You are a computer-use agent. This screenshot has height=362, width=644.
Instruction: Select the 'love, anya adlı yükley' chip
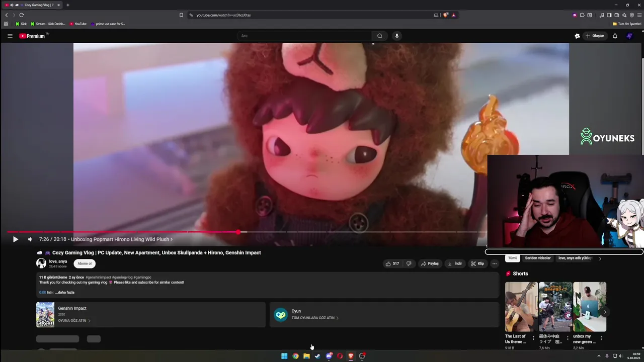point(575,258)
